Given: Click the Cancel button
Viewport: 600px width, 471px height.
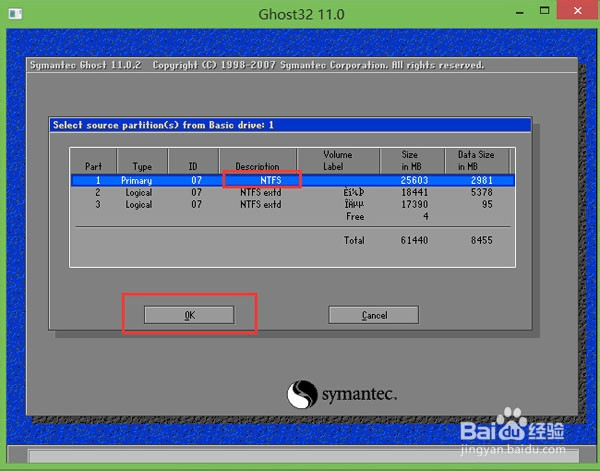Looking at the screenshot, I should coord(373,315).
